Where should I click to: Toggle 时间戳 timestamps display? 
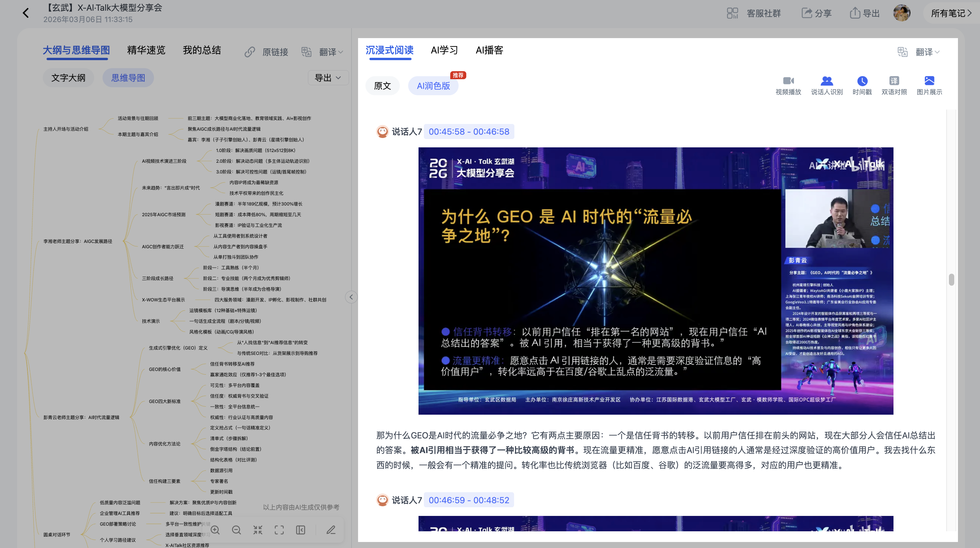coord(862,86)
